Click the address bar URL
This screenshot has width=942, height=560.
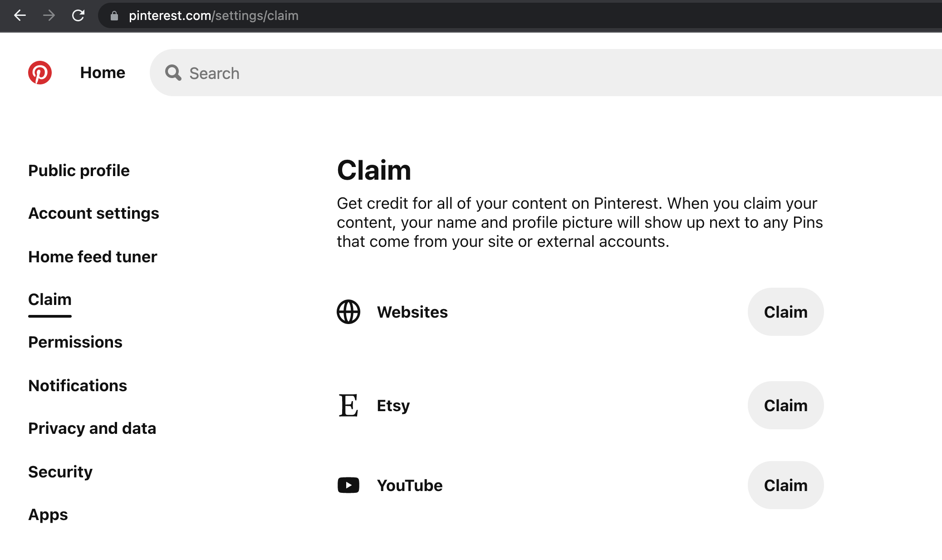[x=213, y=15]
